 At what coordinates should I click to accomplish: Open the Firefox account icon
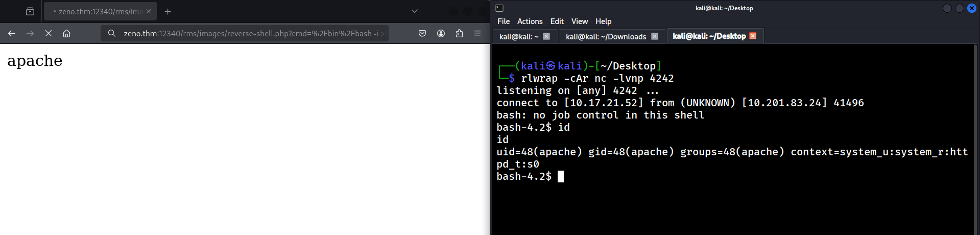click(x=441, y=33)
